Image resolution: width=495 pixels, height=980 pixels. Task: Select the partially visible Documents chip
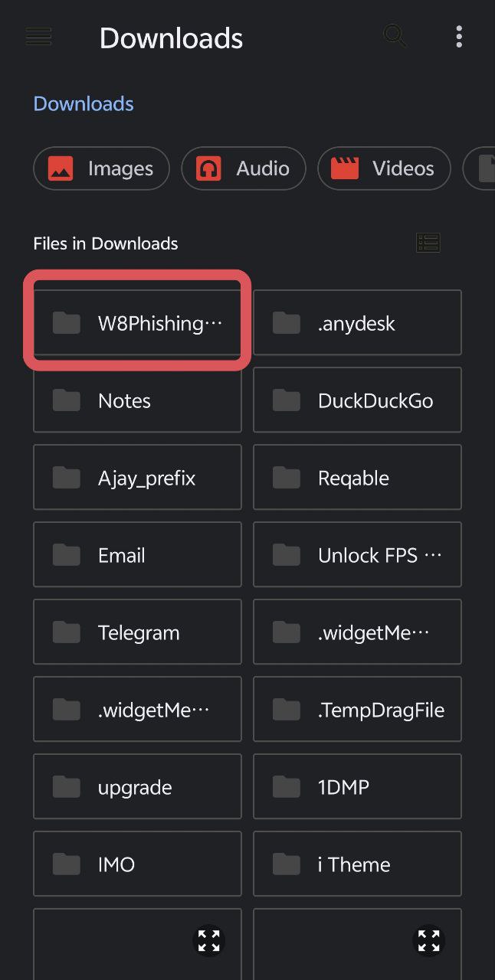[480, 168]
